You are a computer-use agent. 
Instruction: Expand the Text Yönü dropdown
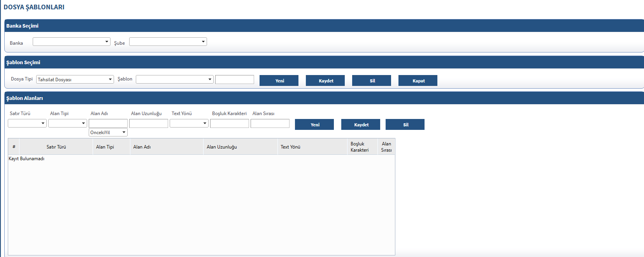189,123
